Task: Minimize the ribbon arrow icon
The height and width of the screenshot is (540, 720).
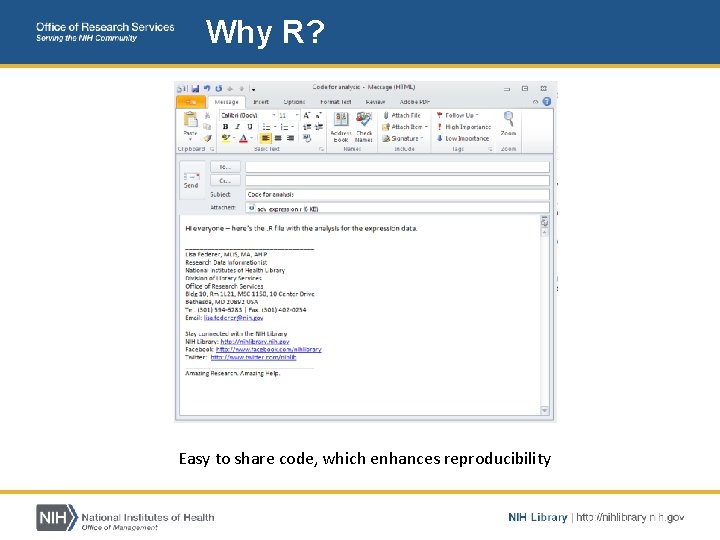Action: coord(535,102)
